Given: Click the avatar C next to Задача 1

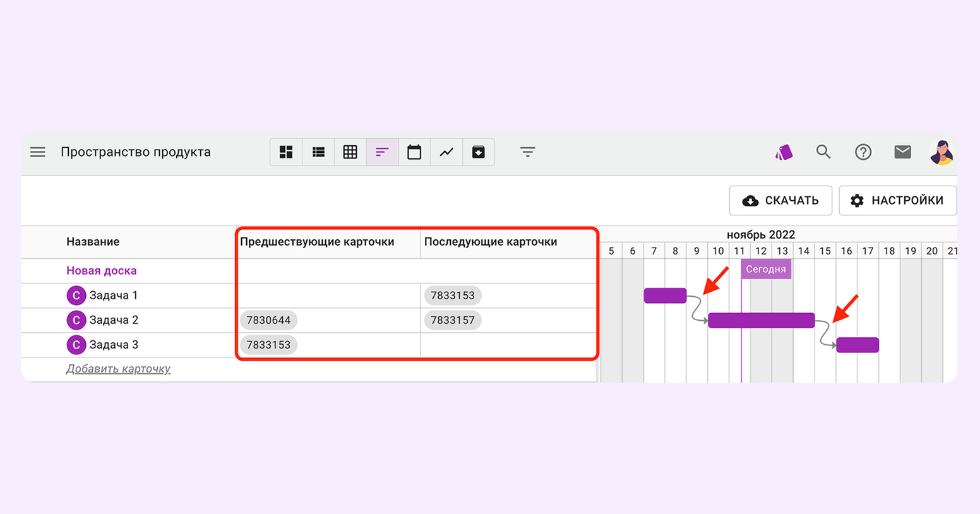Looking at the screenshot, I should (x=76, y=296).
